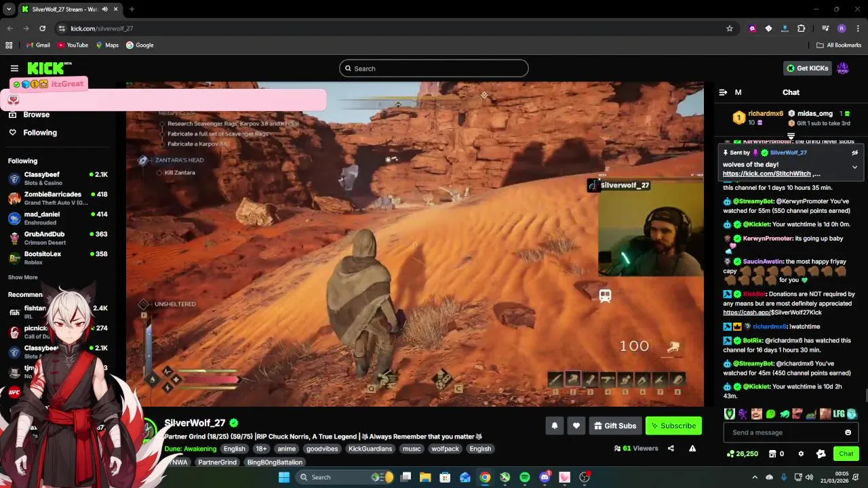Open BootsitoLex channel
This screenshot has width=868, height=488.
(58, 258)
